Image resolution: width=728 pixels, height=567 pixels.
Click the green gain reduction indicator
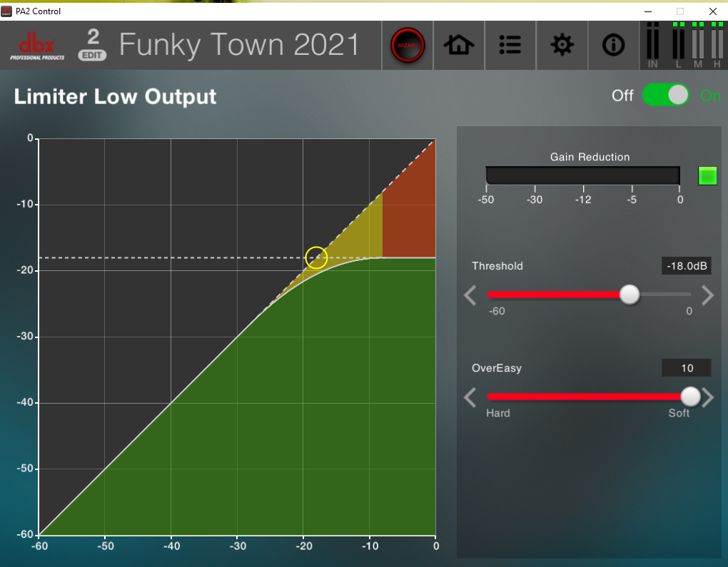coord(707,175)
